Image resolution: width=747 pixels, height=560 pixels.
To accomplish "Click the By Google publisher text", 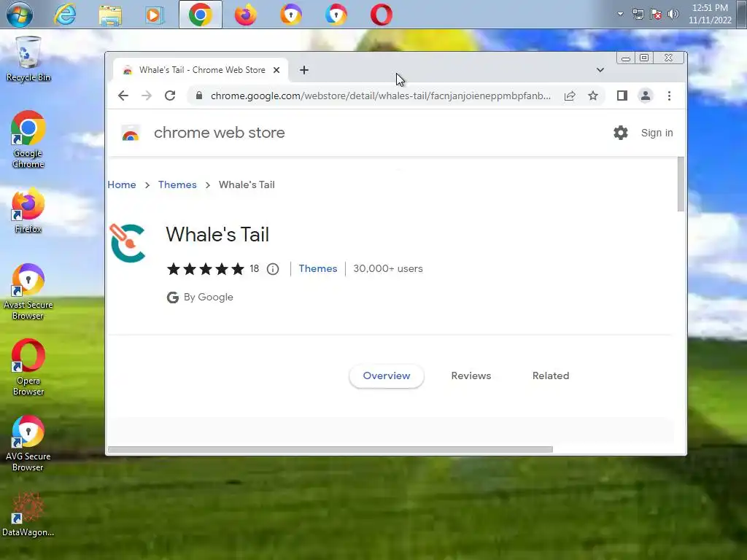I will click(x=208, y=297).
